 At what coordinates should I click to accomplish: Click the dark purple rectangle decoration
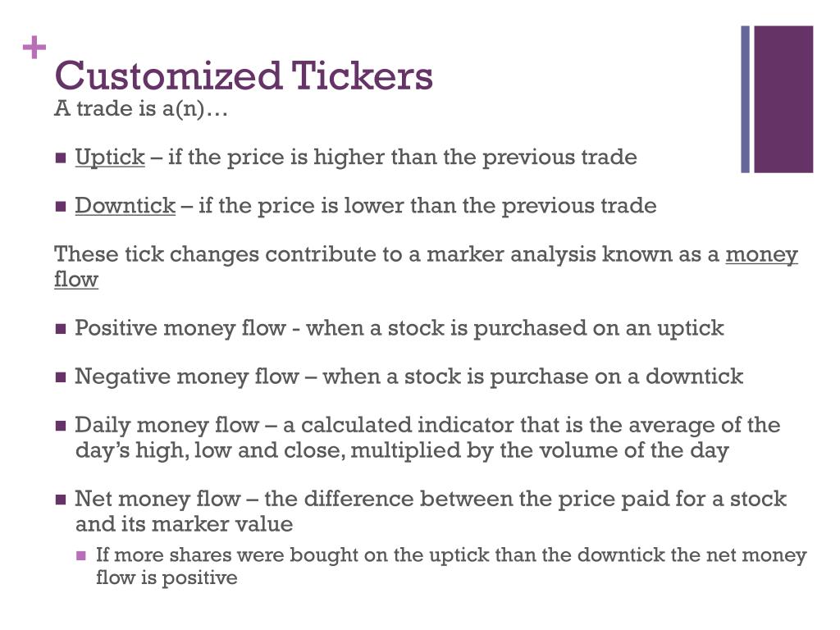(783, 99)
